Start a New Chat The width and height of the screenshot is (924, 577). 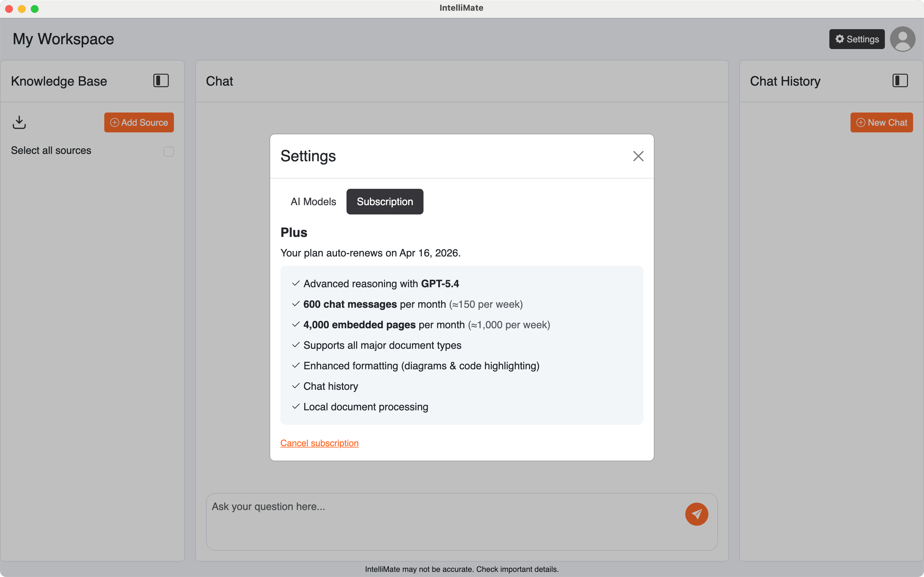tap(881, 122)
